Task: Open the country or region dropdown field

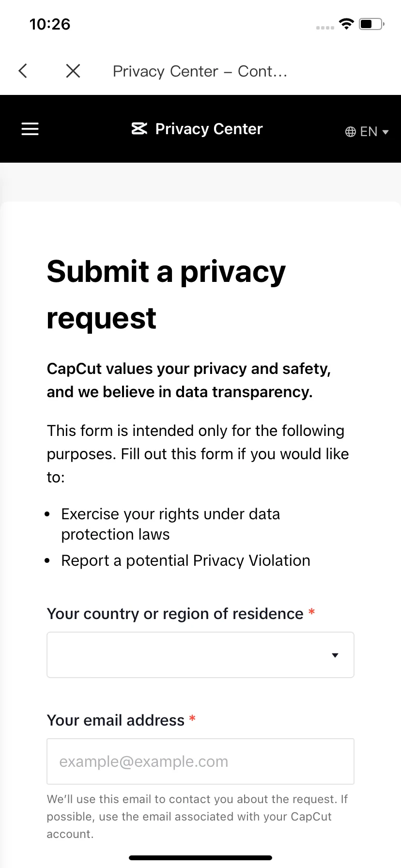Action: point(200,655)
